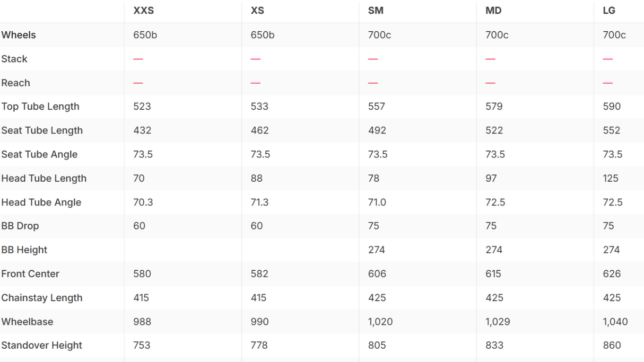The image size is (644, 362).
Task: Select the Chainstay Length row label
Action: [x=42, y=298]
